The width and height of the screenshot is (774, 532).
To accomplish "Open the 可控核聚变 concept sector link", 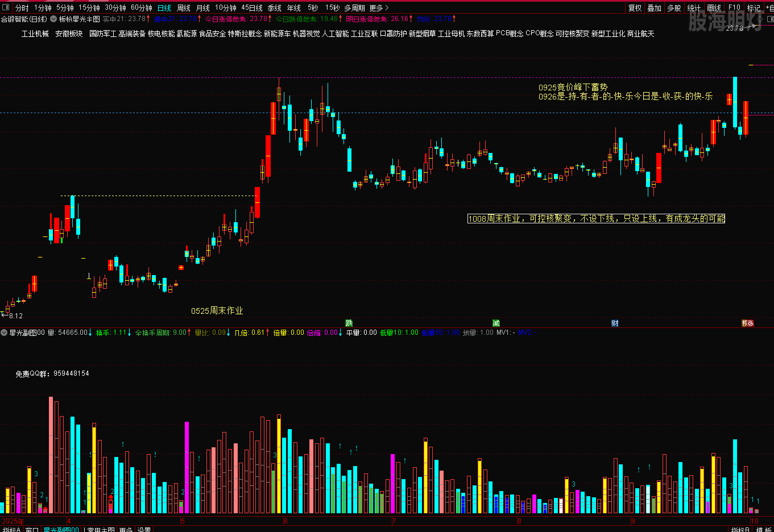I will click(572, 34).
